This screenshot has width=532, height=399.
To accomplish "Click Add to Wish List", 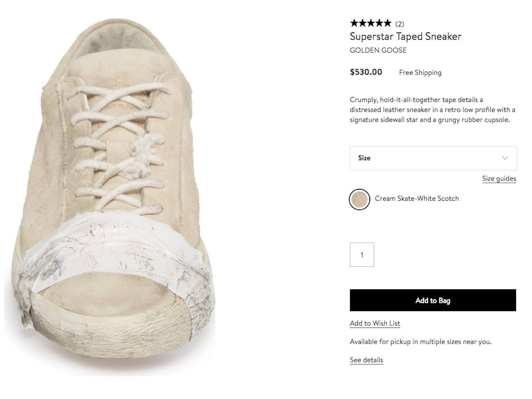I will click(375, 324).
